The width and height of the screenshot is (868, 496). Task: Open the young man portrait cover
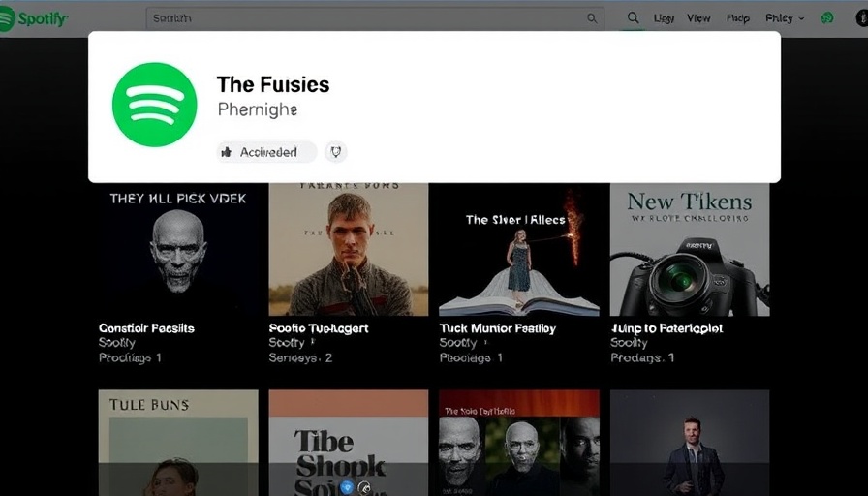(348, 249)
